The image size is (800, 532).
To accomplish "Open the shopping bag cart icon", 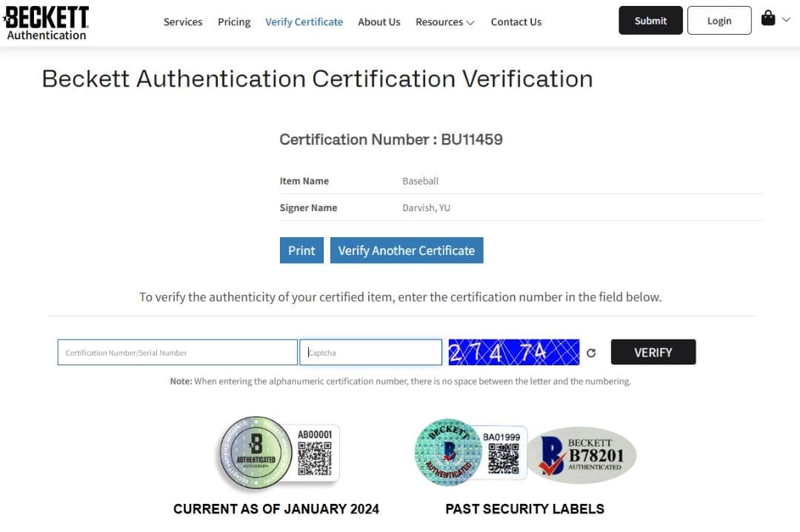I will click(x=768, y=19).
